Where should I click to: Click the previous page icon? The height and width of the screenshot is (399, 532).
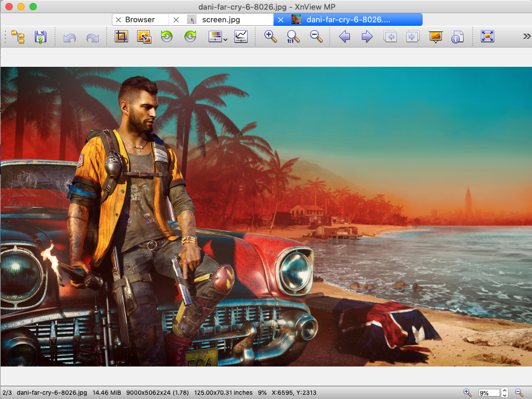(x=390, y=36)
